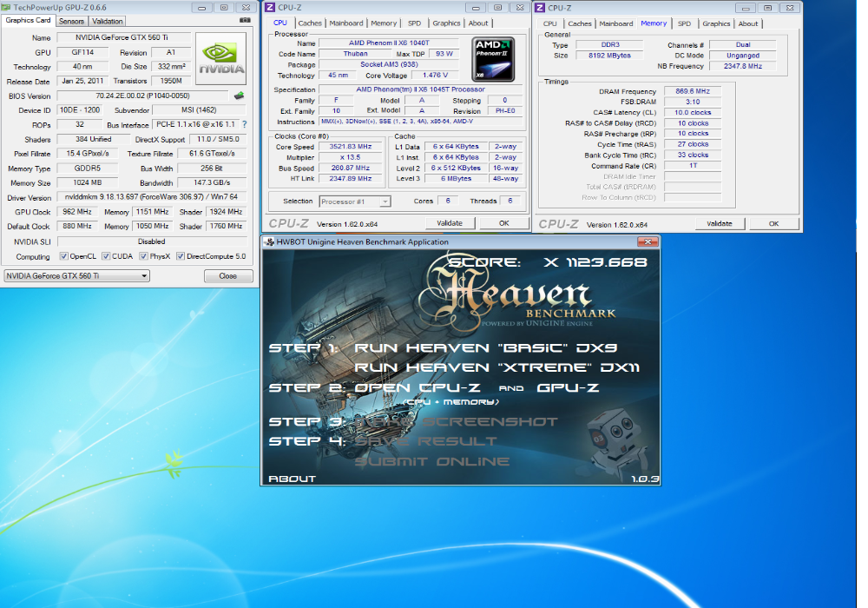Open Caches tab in the first CPU-Z window
Screen dimensions: 868x608
pyautogui.click(x=310, y=23)
